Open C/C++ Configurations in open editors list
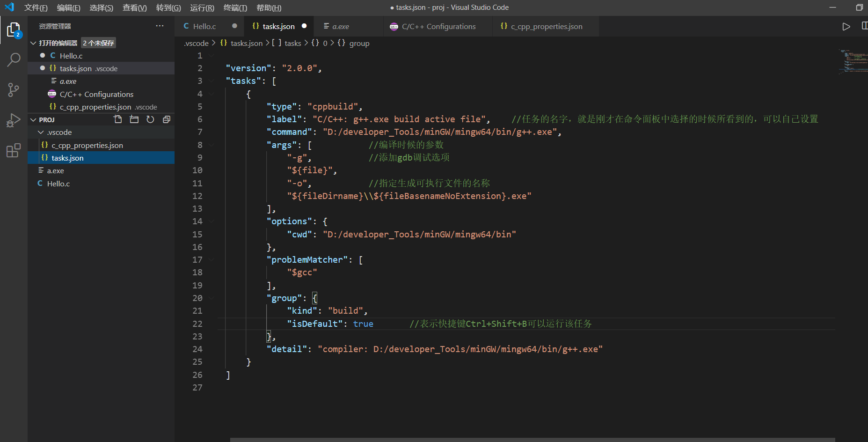 click(101, 94)
